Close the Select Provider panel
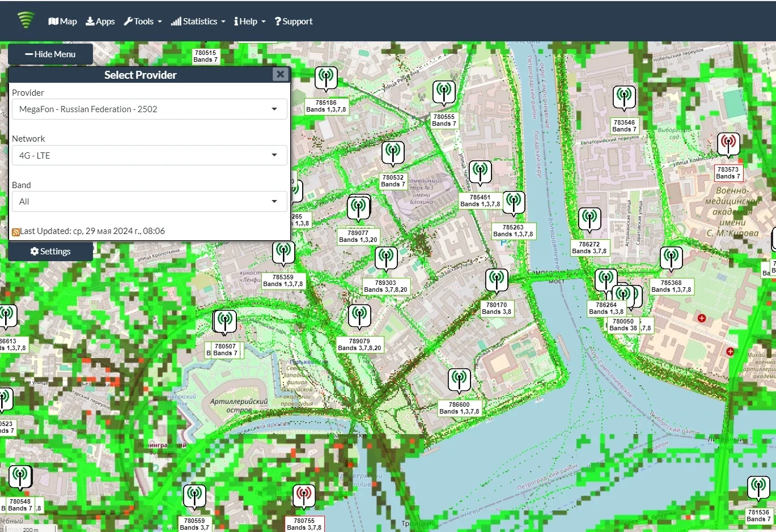This screenshot has width=776, height=532. tap(280, 74)
